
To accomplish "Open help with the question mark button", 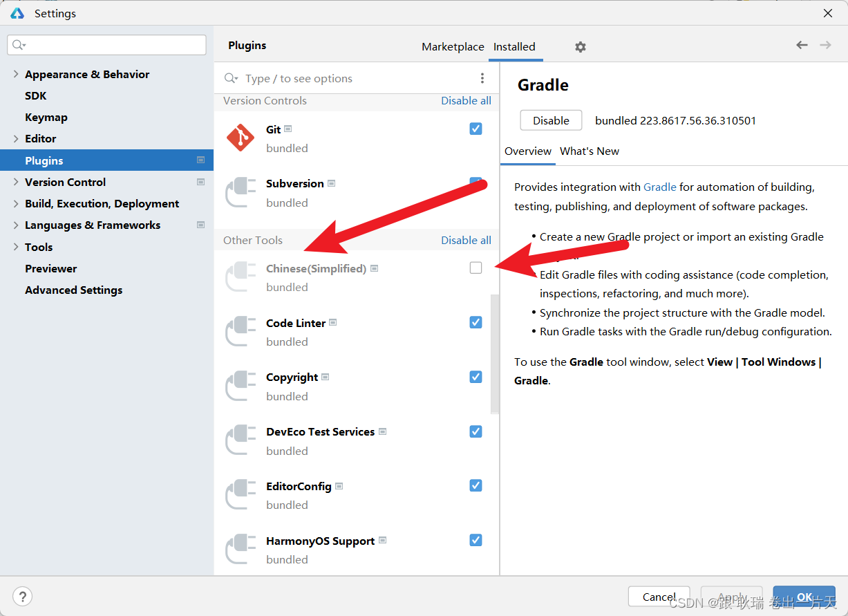I will (23, 596).
